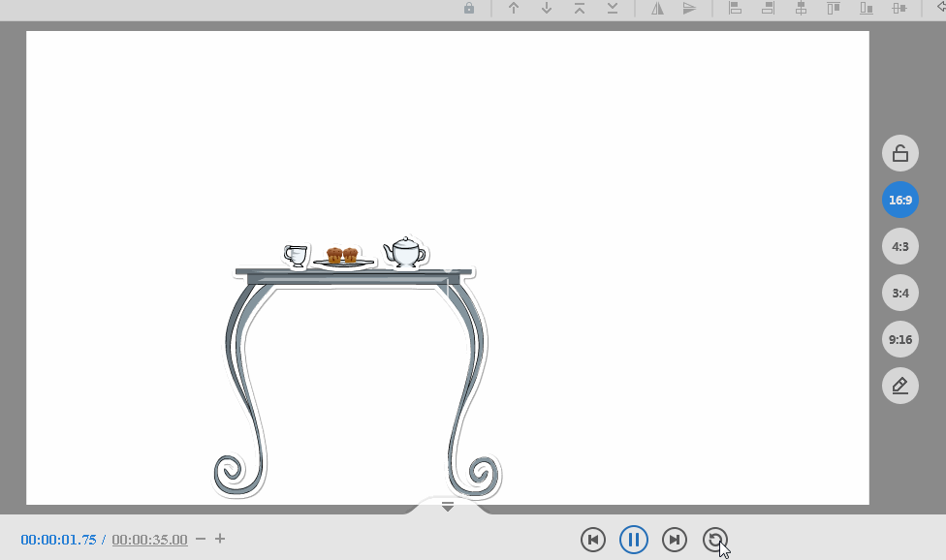The height and width of the screenshot is (560, 946).
Task: Align objects to top edge
Action: point(834,8)
